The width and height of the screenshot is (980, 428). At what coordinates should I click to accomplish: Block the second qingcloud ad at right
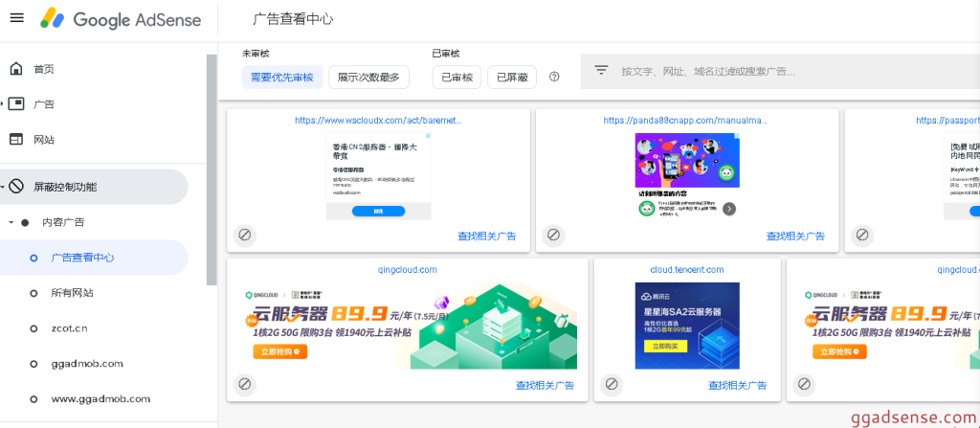804,384
